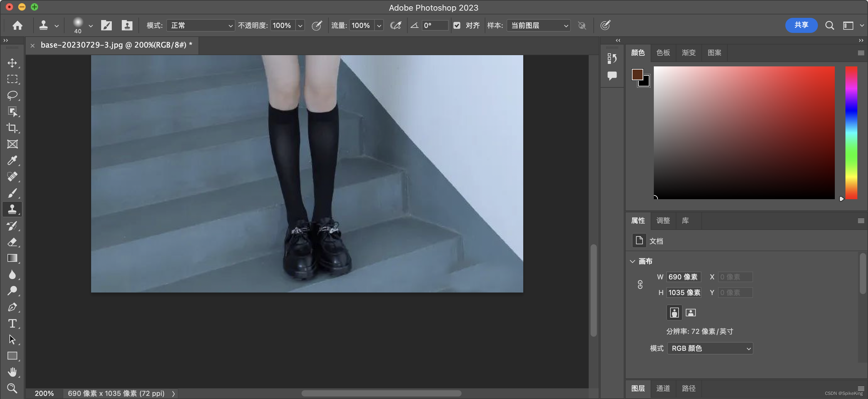Click the canvas width W field

tap(683, 277)
